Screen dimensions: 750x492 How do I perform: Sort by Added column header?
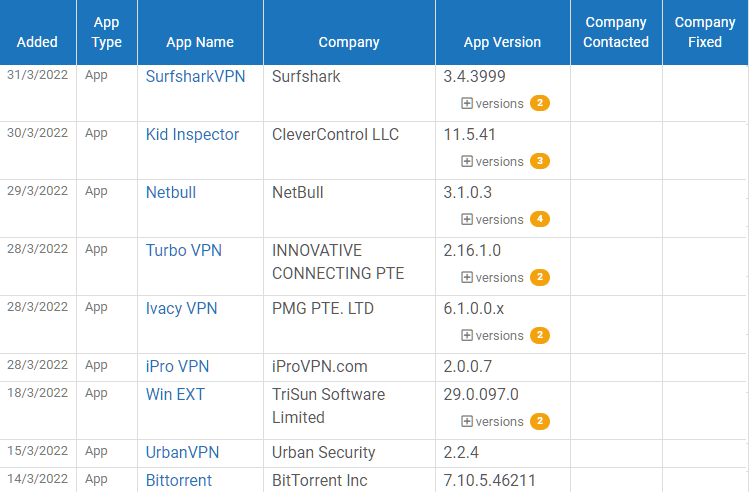pyautogui.click(x=37, y=42)
